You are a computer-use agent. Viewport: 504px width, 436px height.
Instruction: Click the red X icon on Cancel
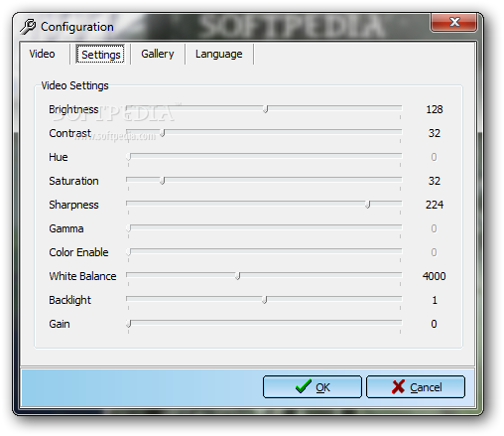click(x=398, y=386)
